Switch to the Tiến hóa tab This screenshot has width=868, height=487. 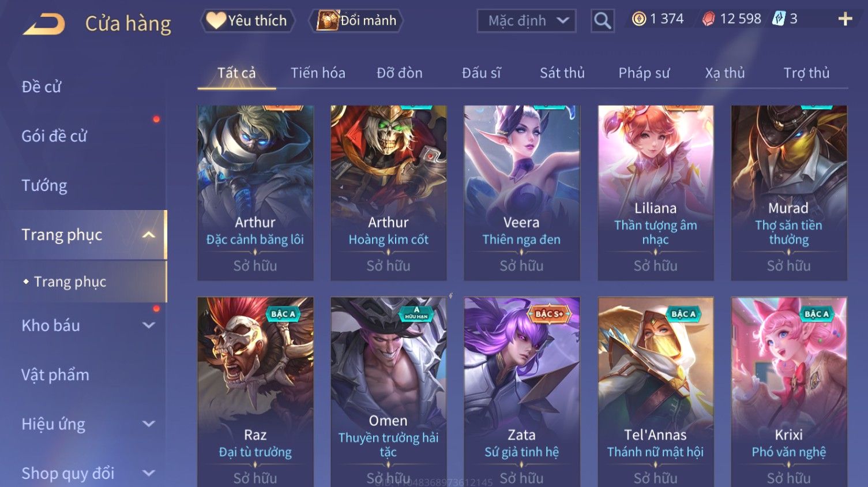point(318,73)
